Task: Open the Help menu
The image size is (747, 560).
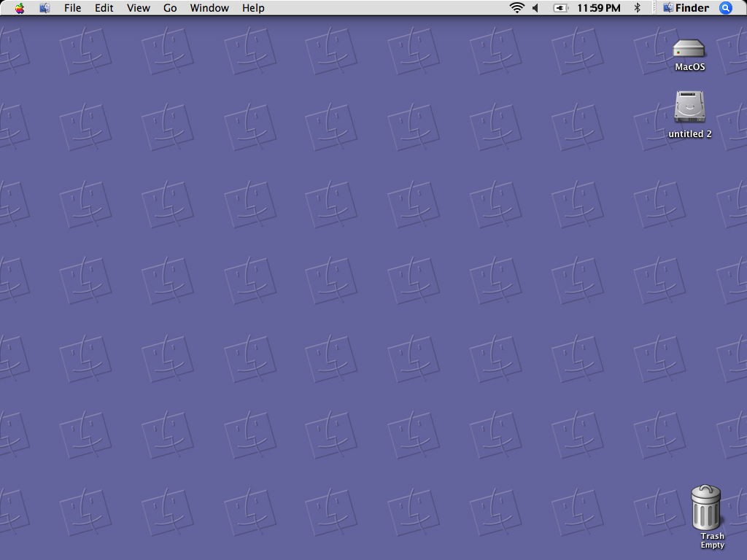Action: tap(253, 8)
